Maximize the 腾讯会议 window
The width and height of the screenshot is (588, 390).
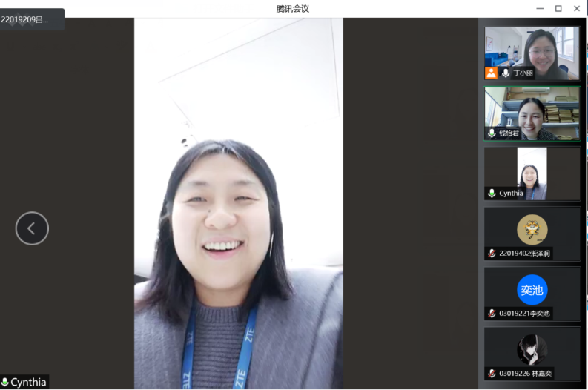558,9
